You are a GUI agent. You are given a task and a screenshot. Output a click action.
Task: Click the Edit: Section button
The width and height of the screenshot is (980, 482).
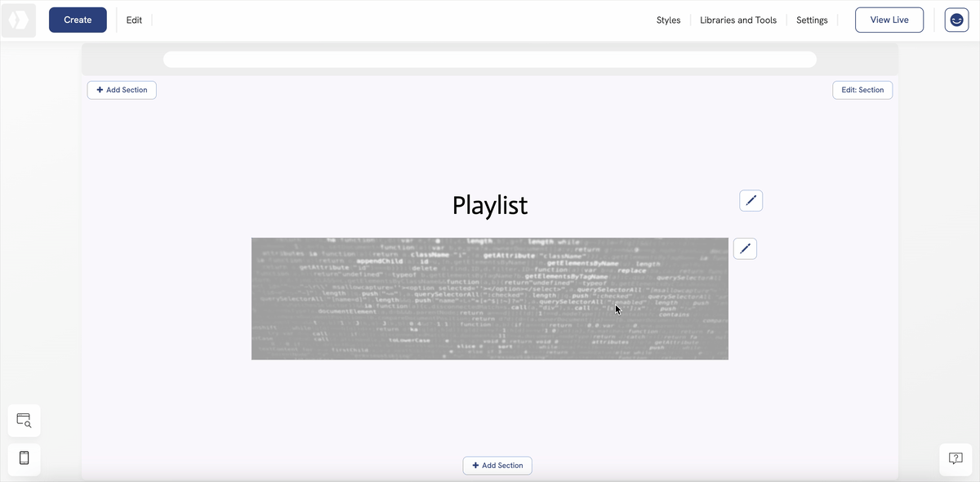pyautogui.click(x=862, y=90)
